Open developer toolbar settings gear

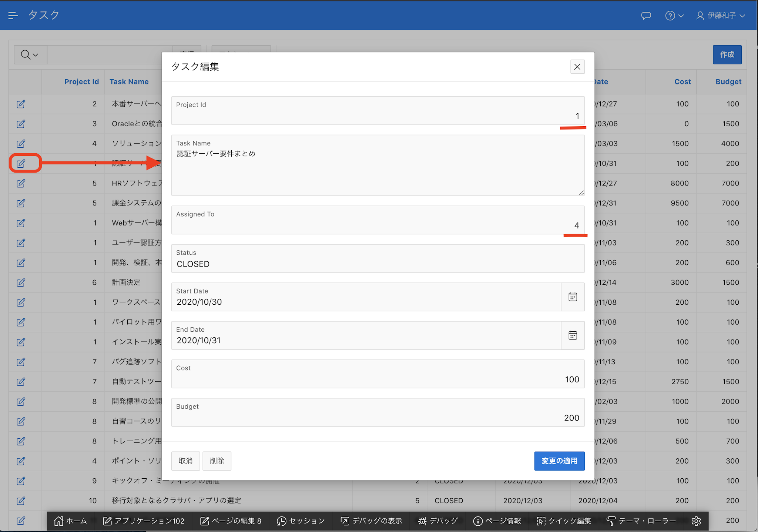696,521
